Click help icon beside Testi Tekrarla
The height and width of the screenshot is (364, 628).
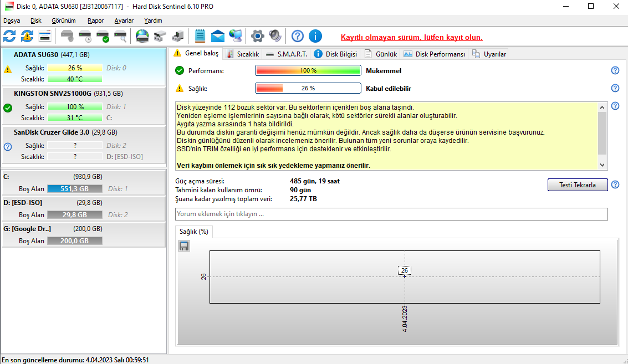(x=615, y=184)
